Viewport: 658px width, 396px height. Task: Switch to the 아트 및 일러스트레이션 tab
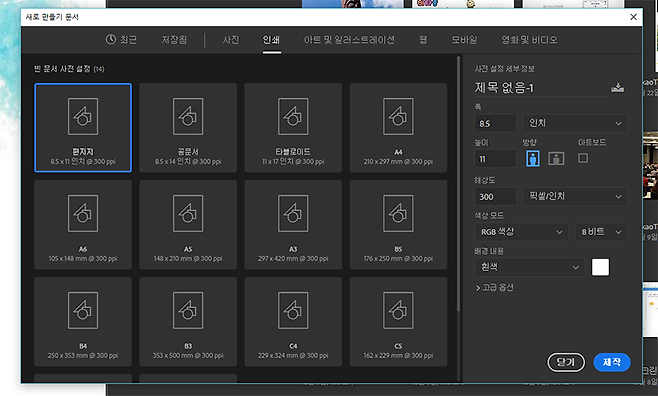pyautogui.click(x=349, y=40)
